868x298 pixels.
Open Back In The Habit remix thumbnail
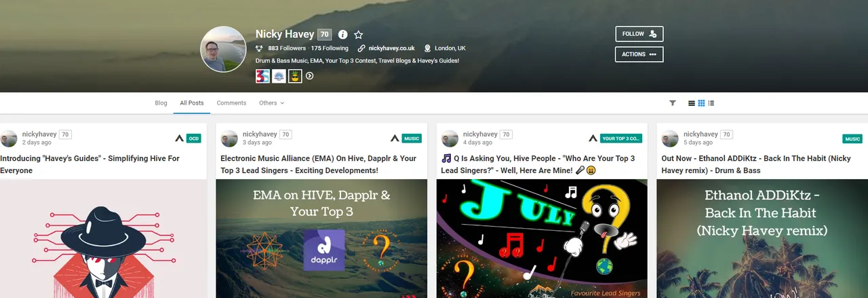point(762,238)
